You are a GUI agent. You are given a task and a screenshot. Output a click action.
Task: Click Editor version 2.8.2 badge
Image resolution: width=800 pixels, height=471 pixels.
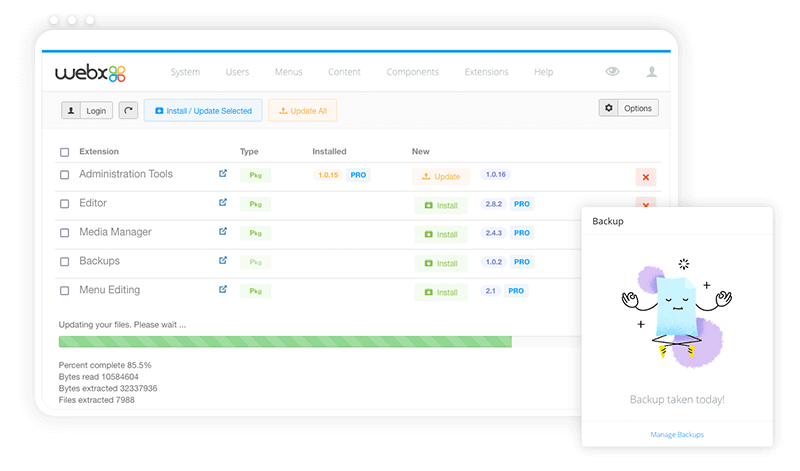pos(493,204)
